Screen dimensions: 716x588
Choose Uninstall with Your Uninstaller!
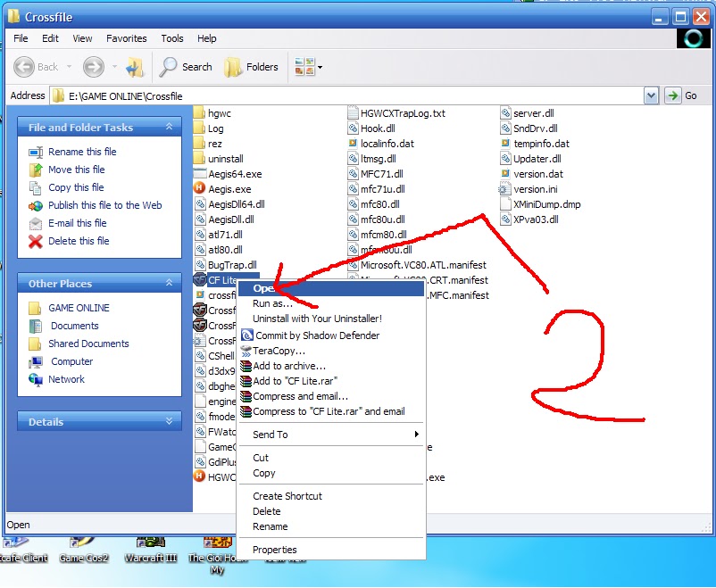[332, 319]
